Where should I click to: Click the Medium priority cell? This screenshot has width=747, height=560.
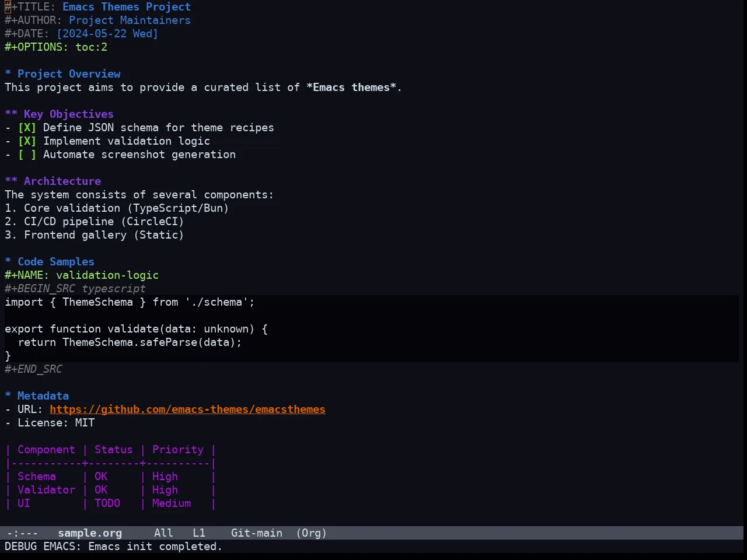click(172, 503)
